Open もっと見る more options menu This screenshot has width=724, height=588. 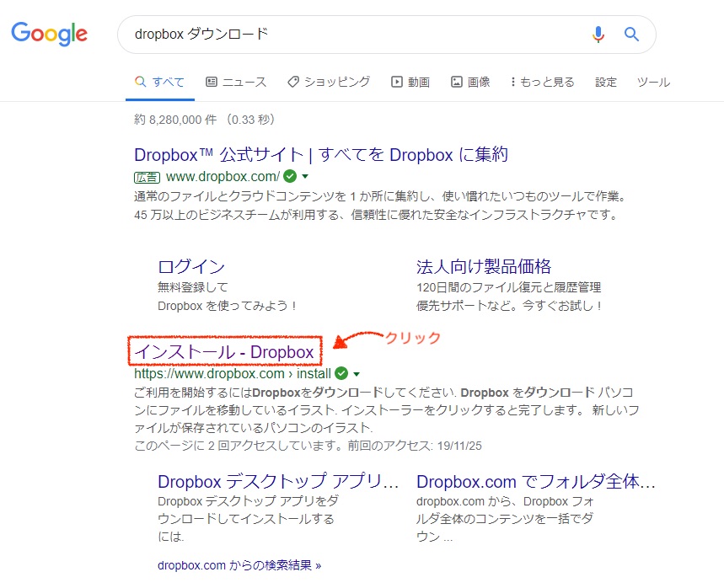543,83
